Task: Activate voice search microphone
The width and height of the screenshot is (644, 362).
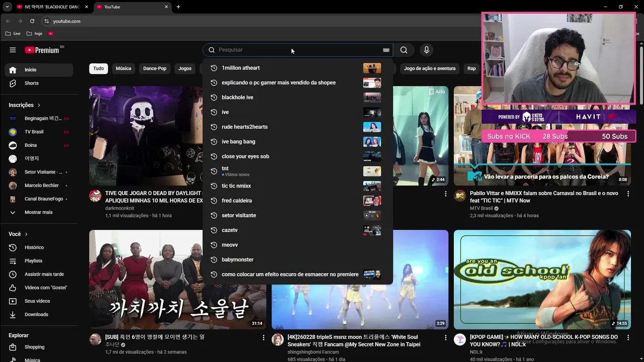Action: [x=426, y=50]
